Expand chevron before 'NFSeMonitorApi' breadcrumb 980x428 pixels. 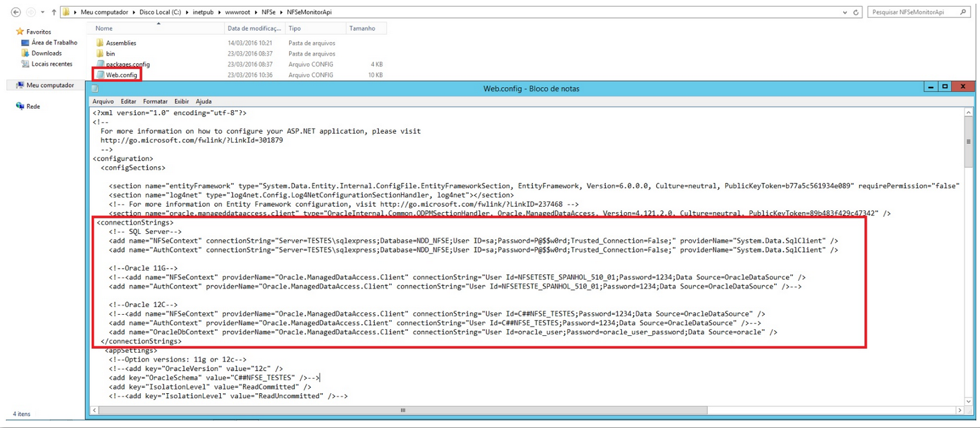tap(281, 12)
